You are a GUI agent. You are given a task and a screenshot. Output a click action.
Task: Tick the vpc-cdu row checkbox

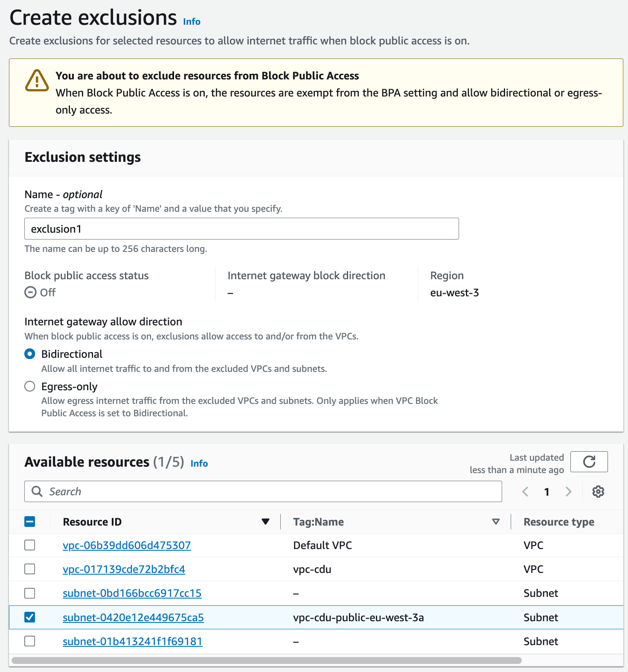point(30,569)
